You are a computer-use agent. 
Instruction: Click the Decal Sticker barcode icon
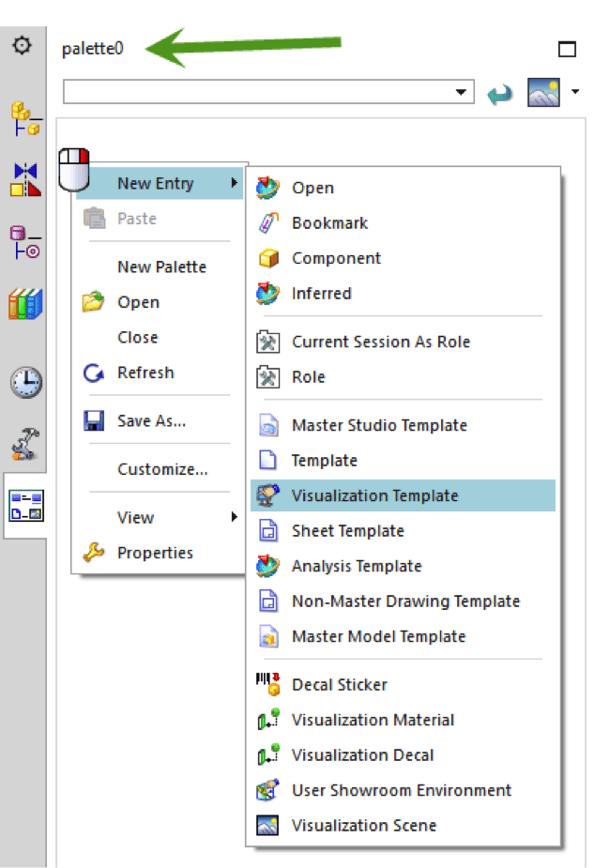pos(268,685)
